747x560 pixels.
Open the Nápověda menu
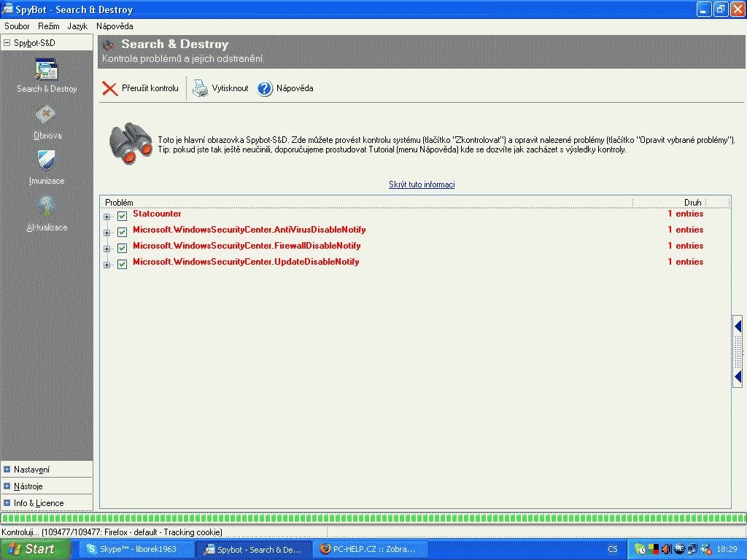pos(115,26)
